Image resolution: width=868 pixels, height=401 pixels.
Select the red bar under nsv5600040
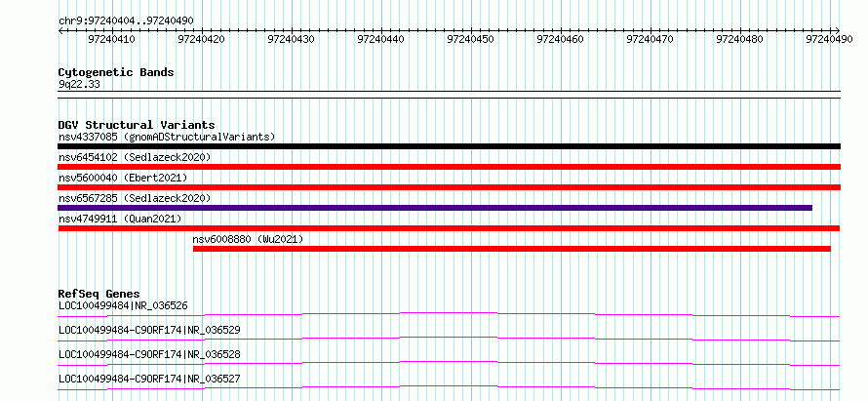pyautogui.click(x=449, y=187)
